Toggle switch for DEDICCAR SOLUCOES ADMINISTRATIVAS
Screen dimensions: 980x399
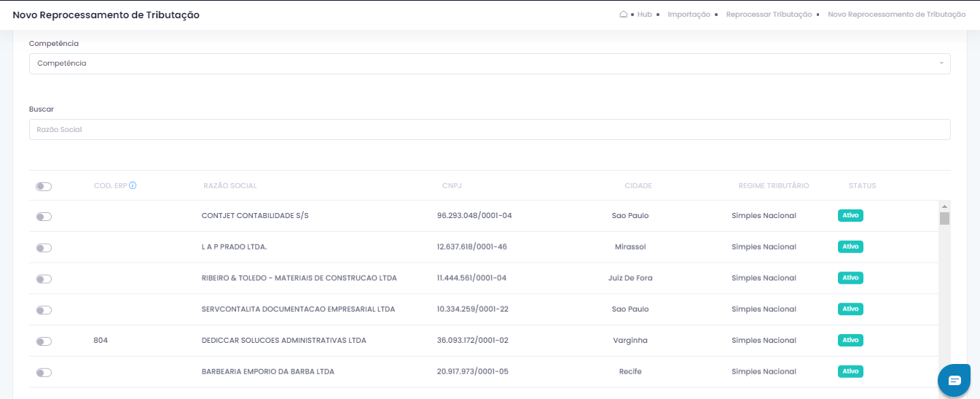[x=44, y=341]
